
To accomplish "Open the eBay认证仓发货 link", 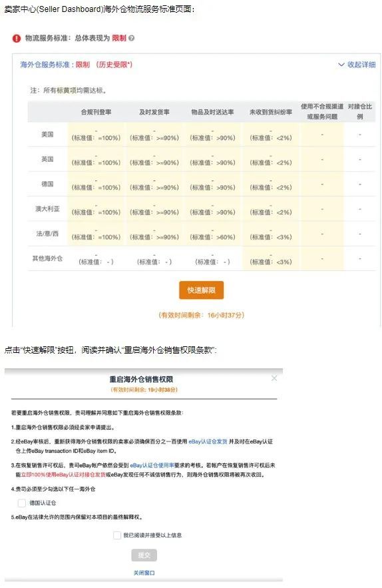I will coord(208,441).
